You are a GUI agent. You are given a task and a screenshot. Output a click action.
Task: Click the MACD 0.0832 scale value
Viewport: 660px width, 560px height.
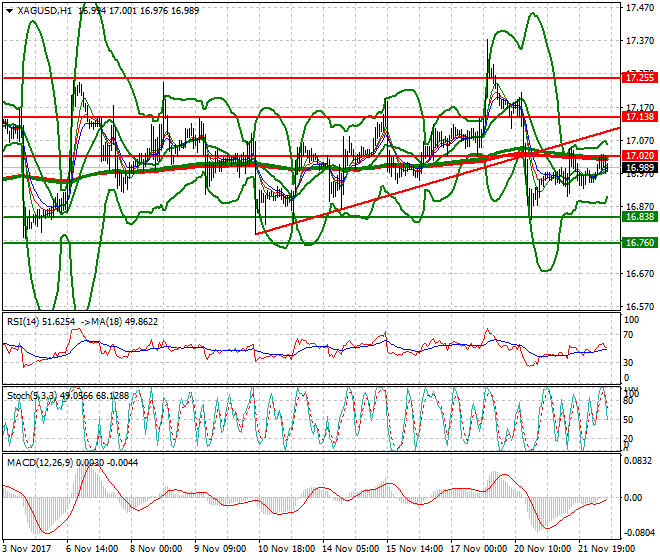coord(640,461)
